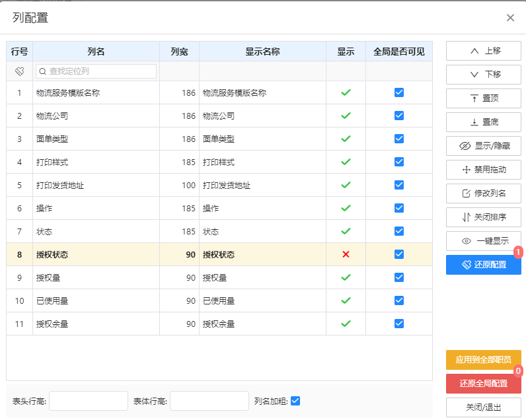The height and width of the screenshot is (420, 526).
Task: Click the 全局是否可见 column header
Action: pyautogui.click(x=399, y=52)
